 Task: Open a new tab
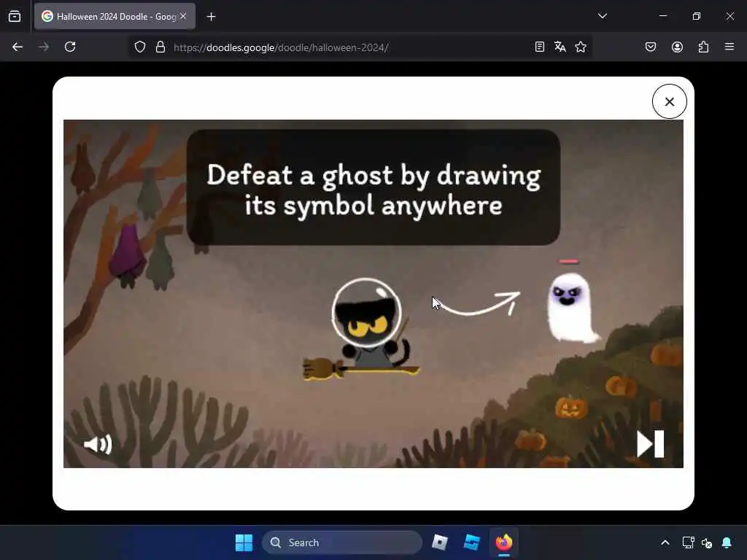211,17
